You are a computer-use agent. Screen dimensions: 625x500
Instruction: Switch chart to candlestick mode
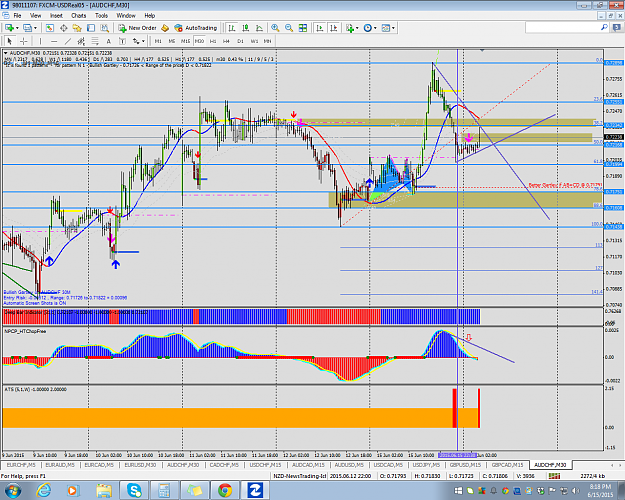246,28
